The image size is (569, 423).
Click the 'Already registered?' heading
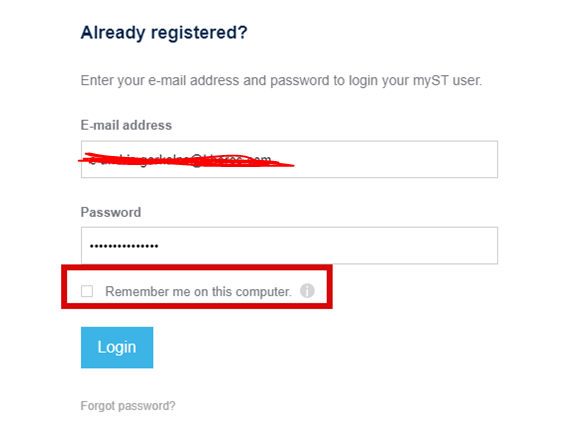tap(164, 33)
